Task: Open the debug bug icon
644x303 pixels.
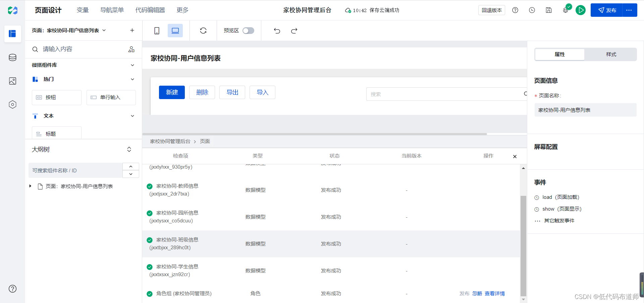Action: pos(566,10)
